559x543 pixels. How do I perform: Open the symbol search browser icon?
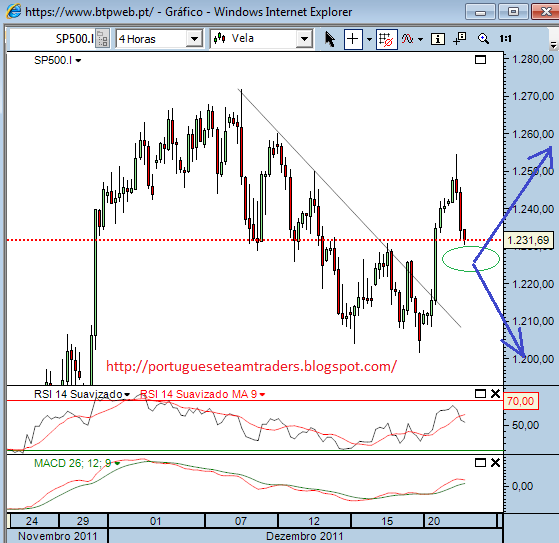103,39
